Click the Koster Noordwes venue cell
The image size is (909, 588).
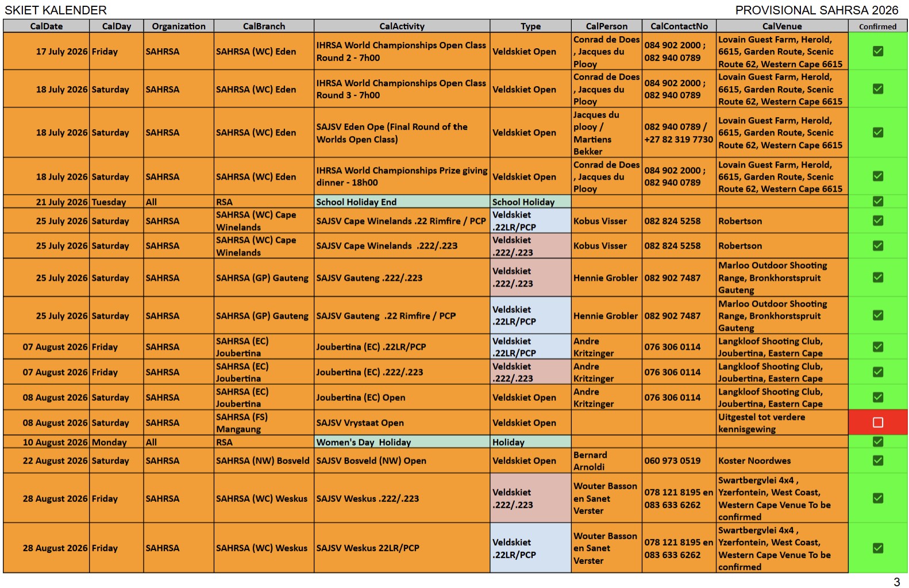pos(783,461)
